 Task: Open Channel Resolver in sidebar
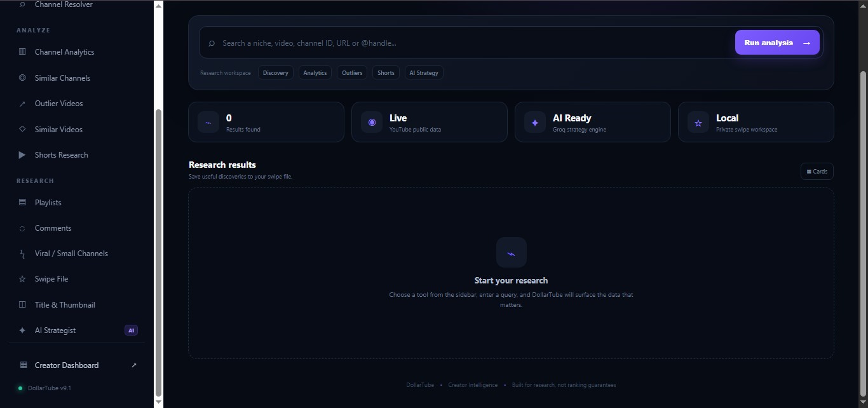[x=77, y=5]
